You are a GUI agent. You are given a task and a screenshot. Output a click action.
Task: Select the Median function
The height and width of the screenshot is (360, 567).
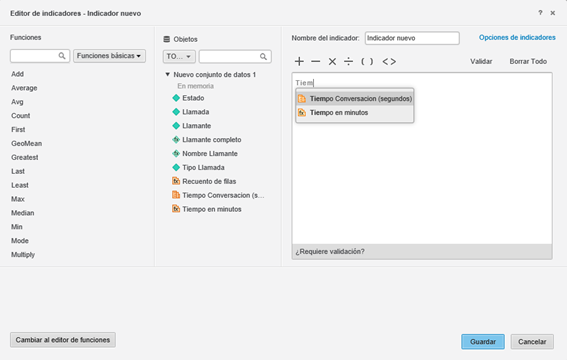(x=22, y=213)
